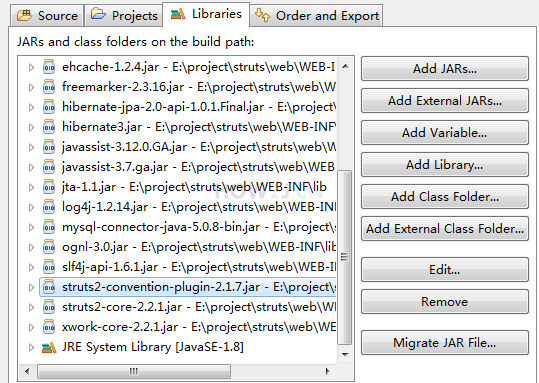Select the Libraries tab
539x383 pixels.
(206, 14)
